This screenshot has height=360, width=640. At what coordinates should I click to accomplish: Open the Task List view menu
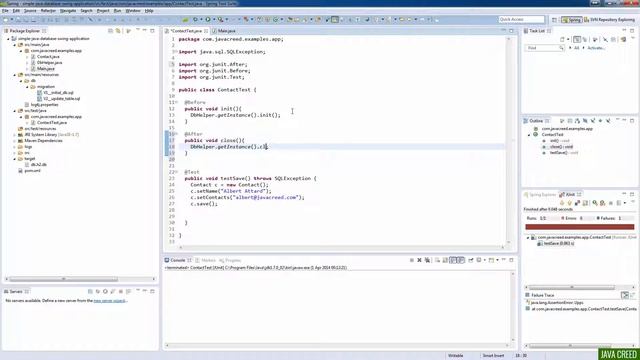[633, 38]
